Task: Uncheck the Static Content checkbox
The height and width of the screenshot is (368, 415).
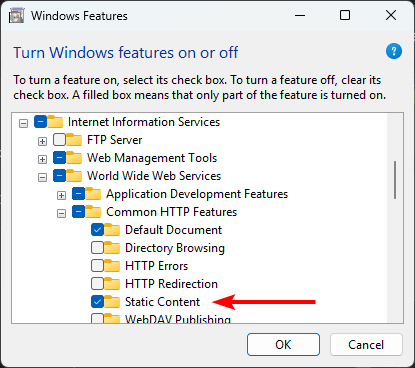Action: [97, 302]
